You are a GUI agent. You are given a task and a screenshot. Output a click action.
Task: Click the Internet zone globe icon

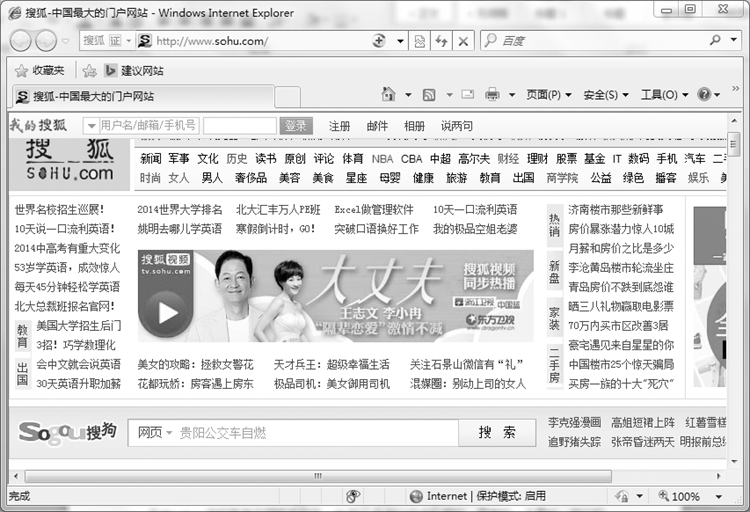coord(417,496)
